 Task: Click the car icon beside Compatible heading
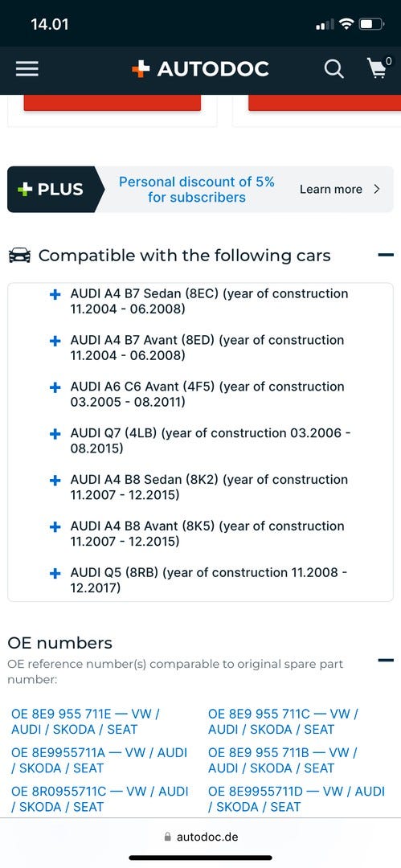pyautogui.click(x=19, y=256)
